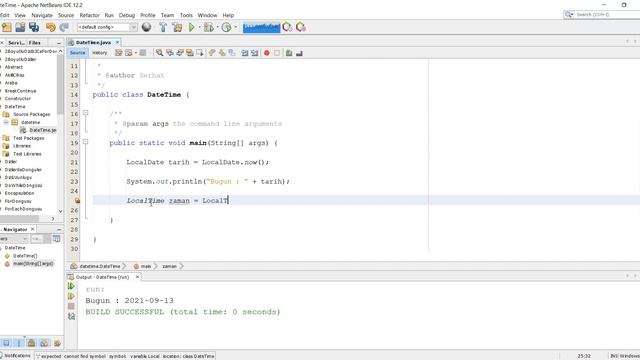Click the Redo arrow in main toolbar
Screen dimensions: 640x360
pos(64,27)
